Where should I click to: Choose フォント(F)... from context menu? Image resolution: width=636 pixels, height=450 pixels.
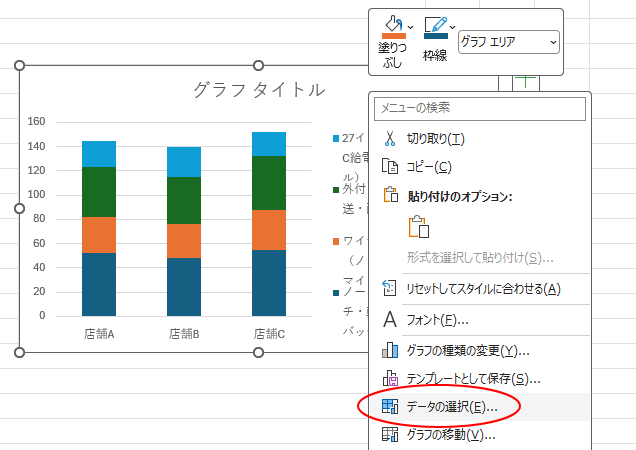438,320
